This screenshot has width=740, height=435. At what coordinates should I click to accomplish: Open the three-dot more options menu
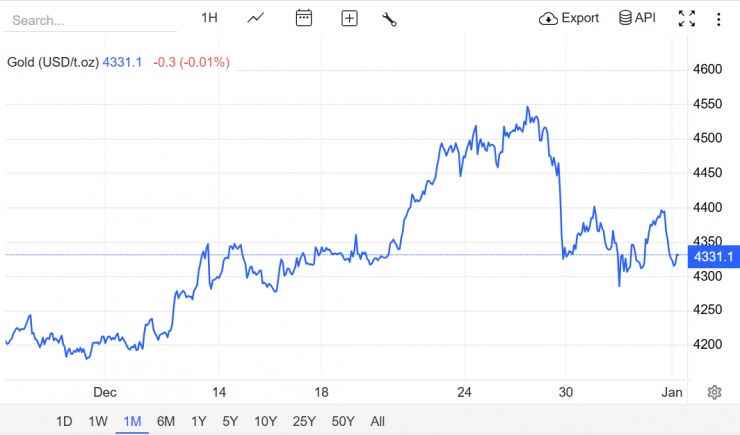pos(718,19)
